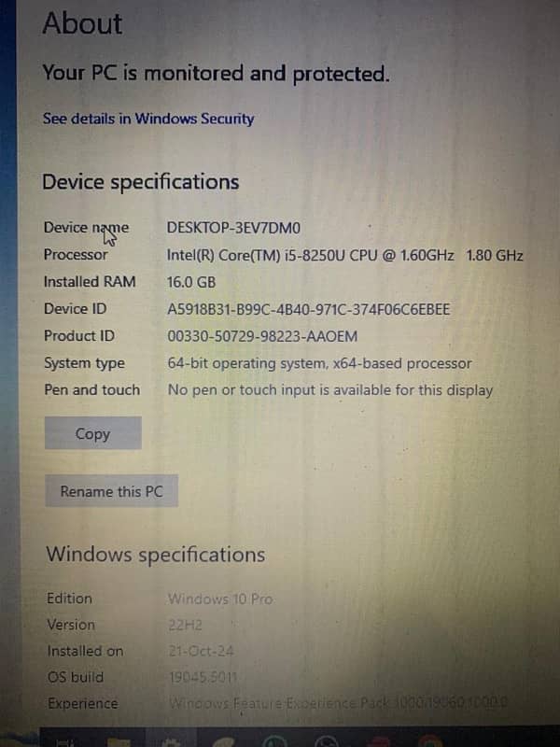Click the Windows 10 Pro edition value

(x=220, y=599)
